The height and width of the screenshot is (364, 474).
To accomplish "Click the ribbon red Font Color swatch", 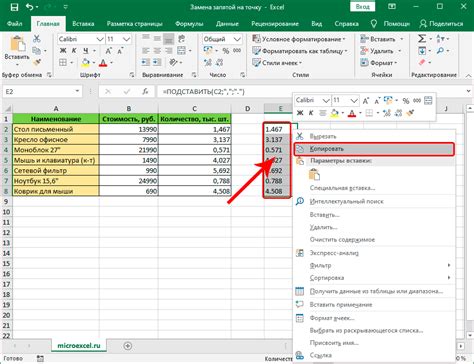I will point(103,62).
